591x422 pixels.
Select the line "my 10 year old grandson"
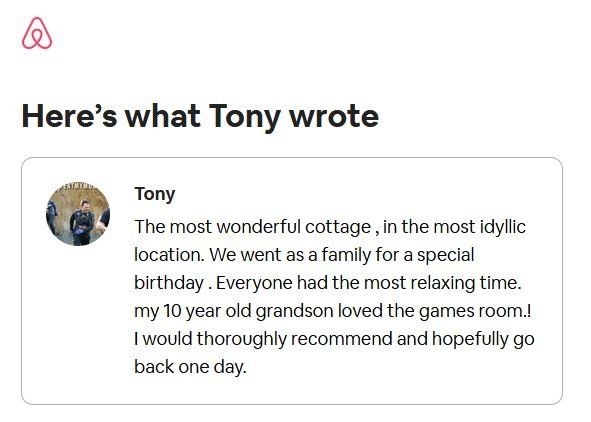coord(333,311)
